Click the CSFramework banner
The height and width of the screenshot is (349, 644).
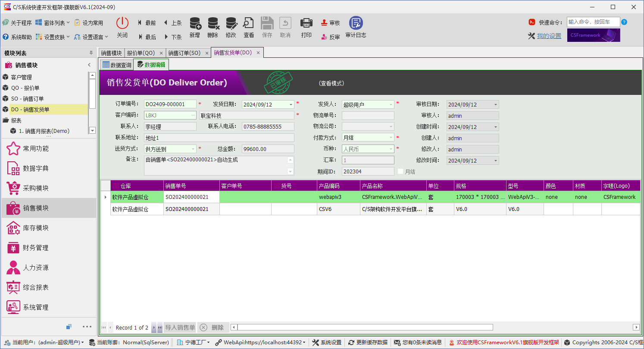point(594,35)
